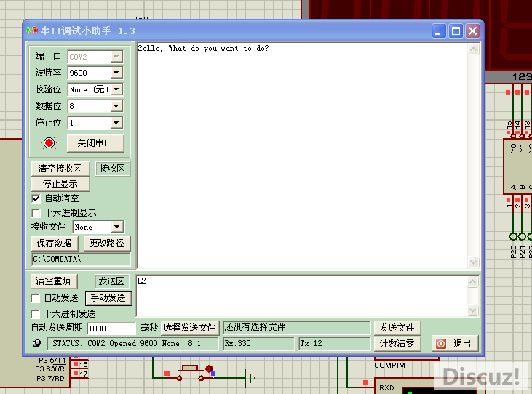Click the 清空重填 button
This screenshot has height=394, width=532.
[54, 281]
